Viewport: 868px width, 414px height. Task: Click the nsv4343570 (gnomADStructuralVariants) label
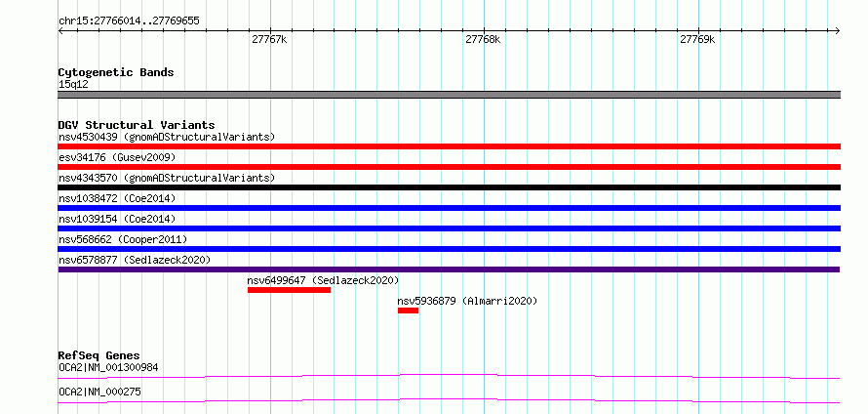point(167,178)
